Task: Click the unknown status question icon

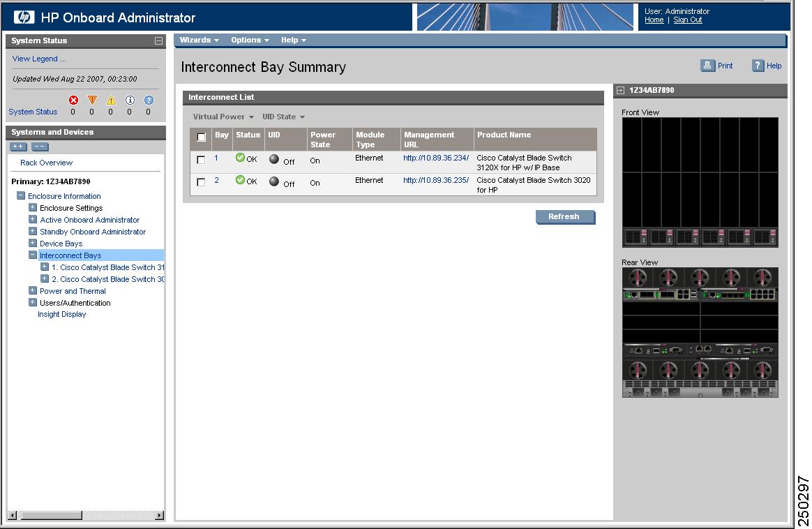Action: [149, 100]
